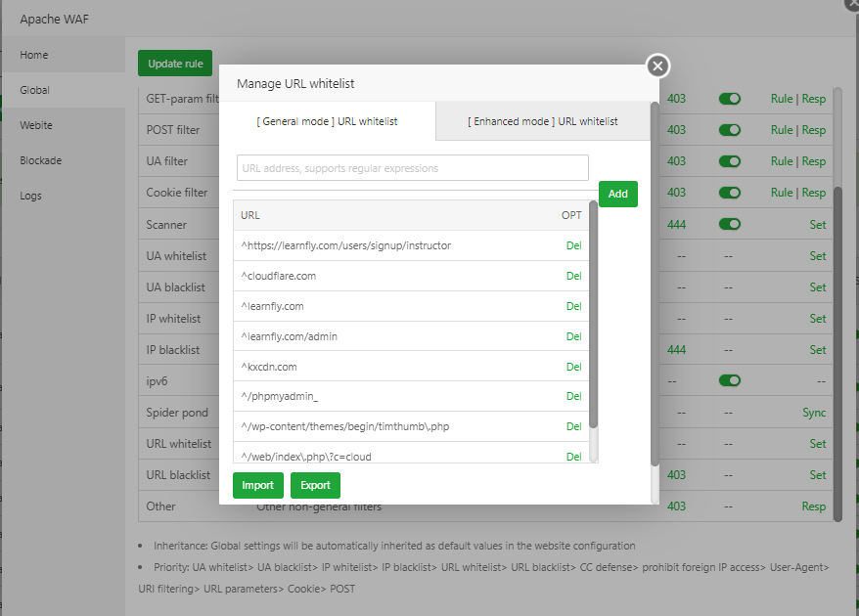Delete the ^learnfly.com/admin whitelist entry

(x=573, y=337)
